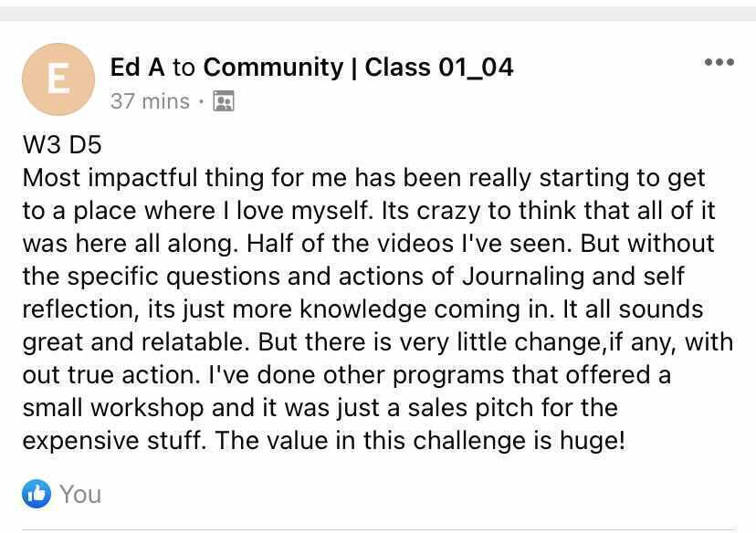Viewport: 756px width, 533px height.
Task: Click the phrase 'small workshop' in the post
Action: point(96,407)
